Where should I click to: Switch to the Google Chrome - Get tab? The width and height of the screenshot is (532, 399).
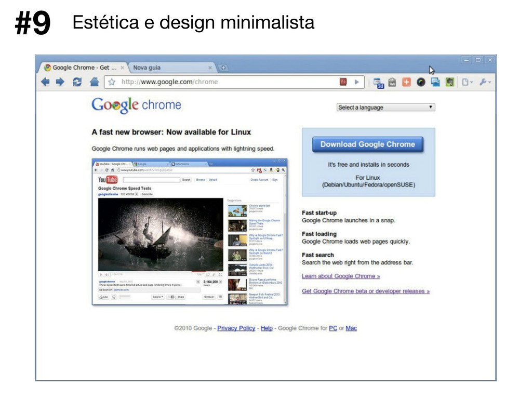click(84, 68)
